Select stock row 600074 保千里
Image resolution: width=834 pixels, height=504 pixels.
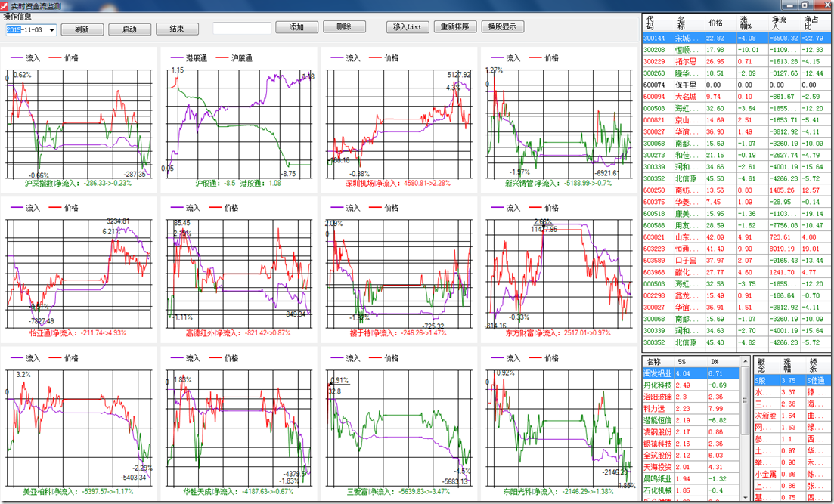coord(736,85)
